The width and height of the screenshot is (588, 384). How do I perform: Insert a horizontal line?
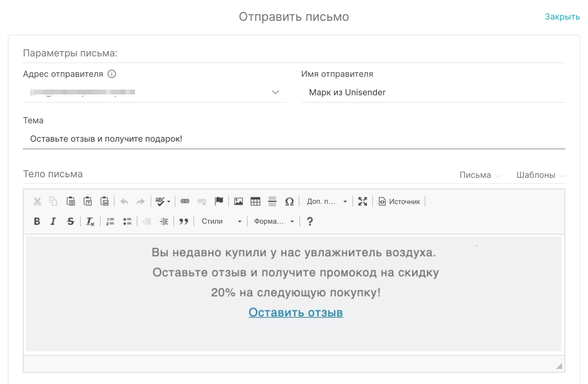point(272,201)
